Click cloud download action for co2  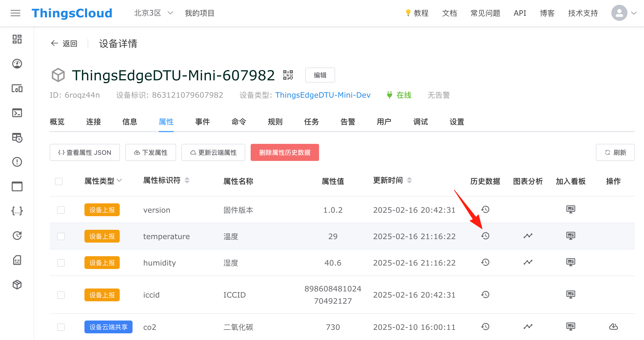click(x=614, y=327)
